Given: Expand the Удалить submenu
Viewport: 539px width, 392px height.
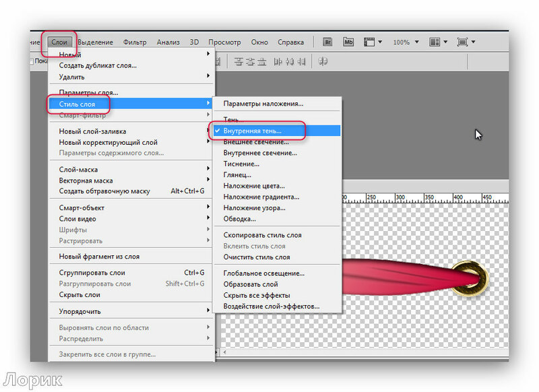Looking at the screenshot, I should (131, 77).
